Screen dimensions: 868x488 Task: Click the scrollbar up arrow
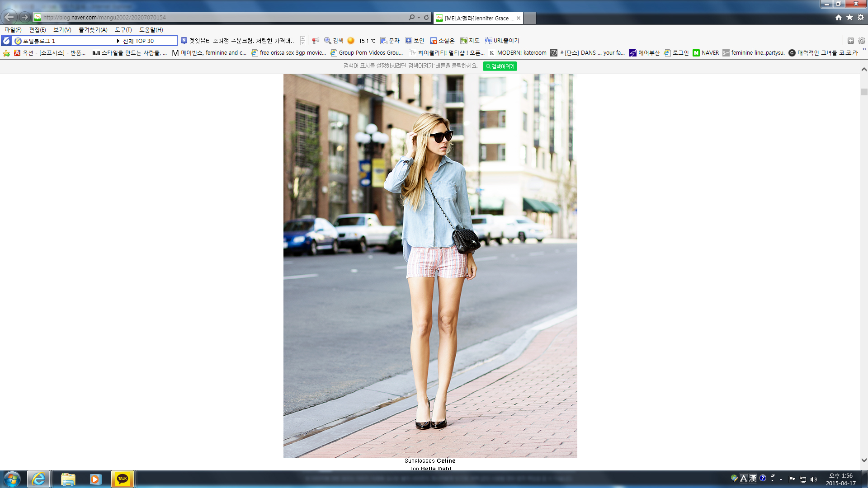(x=864, y=70)
